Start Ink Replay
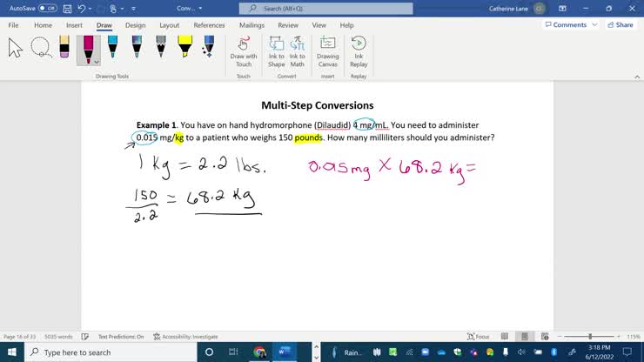The image size is (644, 362). pyautogui.click(x=359, y=50)
